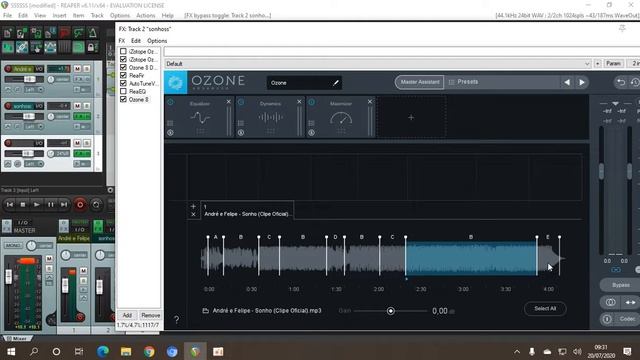Open the Default preset dropdown

click(x=587, y=64)
